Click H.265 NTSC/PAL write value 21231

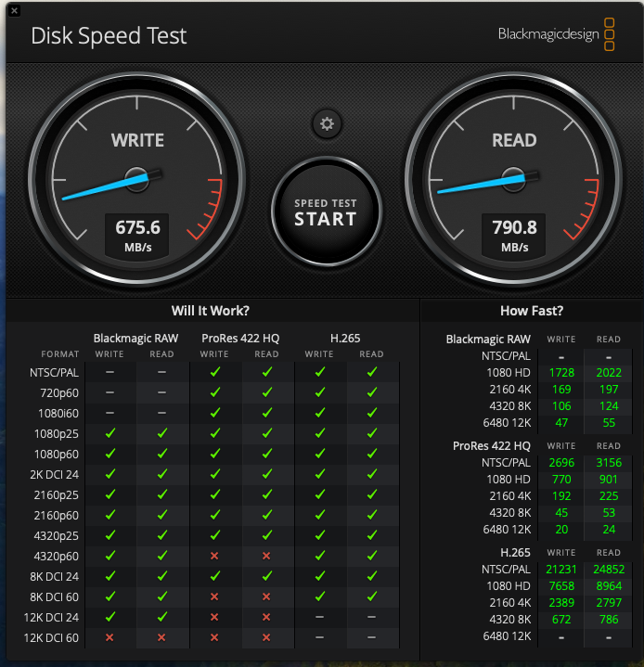pos(561,570)
